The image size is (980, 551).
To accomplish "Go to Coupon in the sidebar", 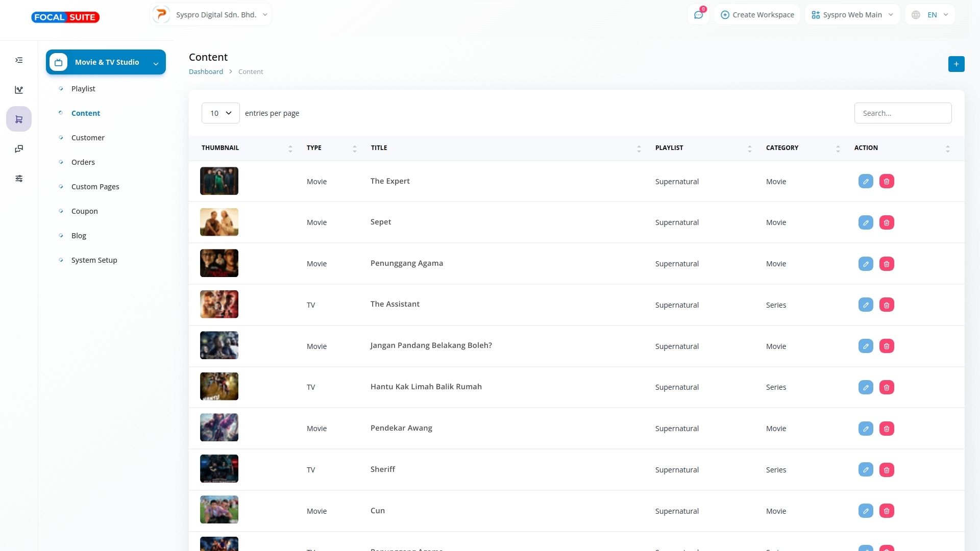I will click(x=84, y=211).
